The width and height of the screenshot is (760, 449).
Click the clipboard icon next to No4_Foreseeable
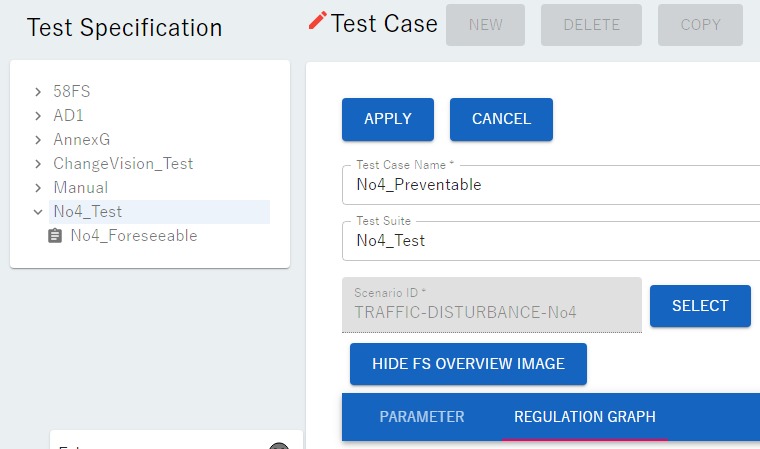pyautogui.click(x=55, y=236)
